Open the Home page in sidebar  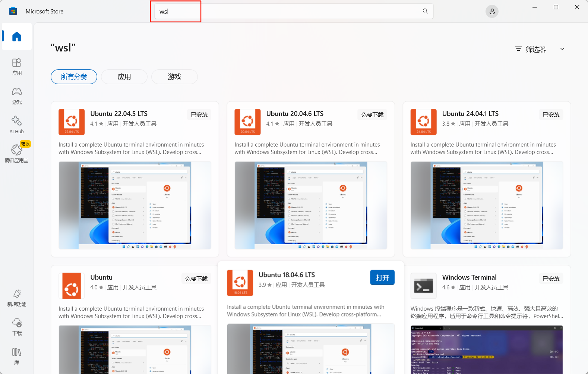coord(17,37)
